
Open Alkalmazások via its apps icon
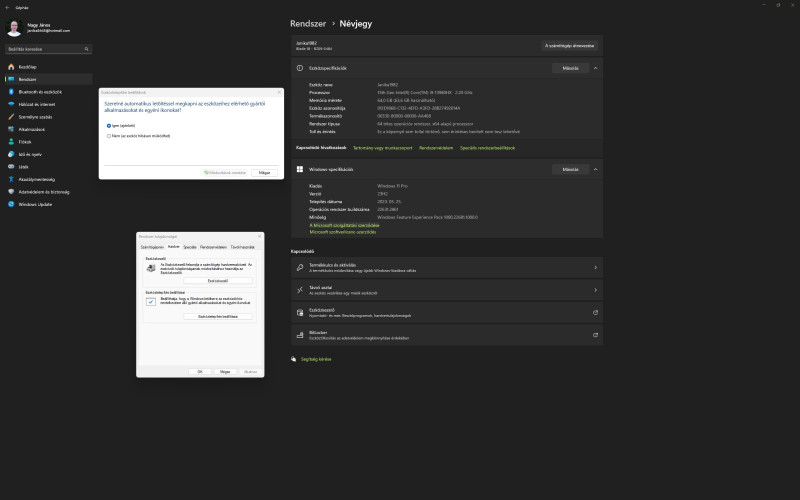pyautogui.click(x=11, y=129)
